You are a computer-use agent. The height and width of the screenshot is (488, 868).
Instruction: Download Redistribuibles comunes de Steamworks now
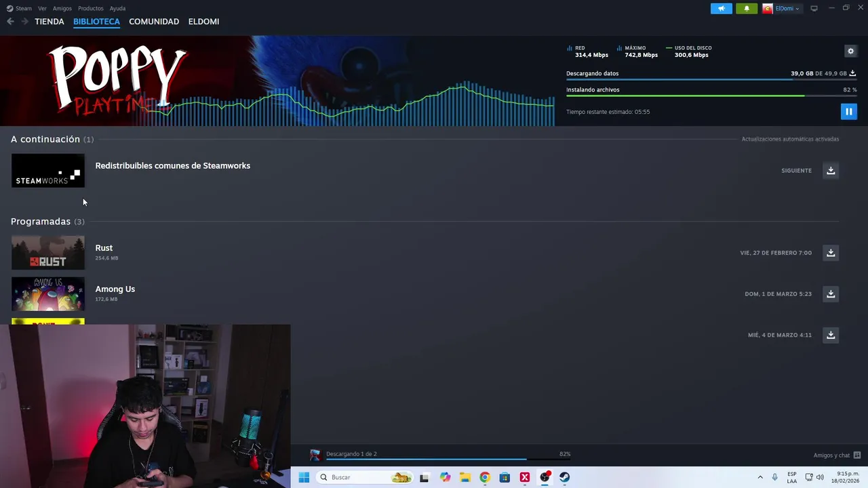tap(831, 170)
